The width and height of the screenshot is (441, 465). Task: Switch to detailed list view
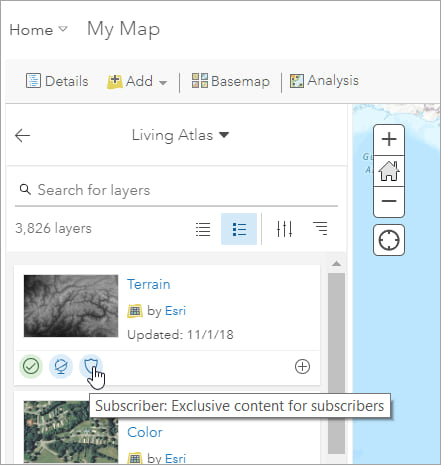(239, 229)
